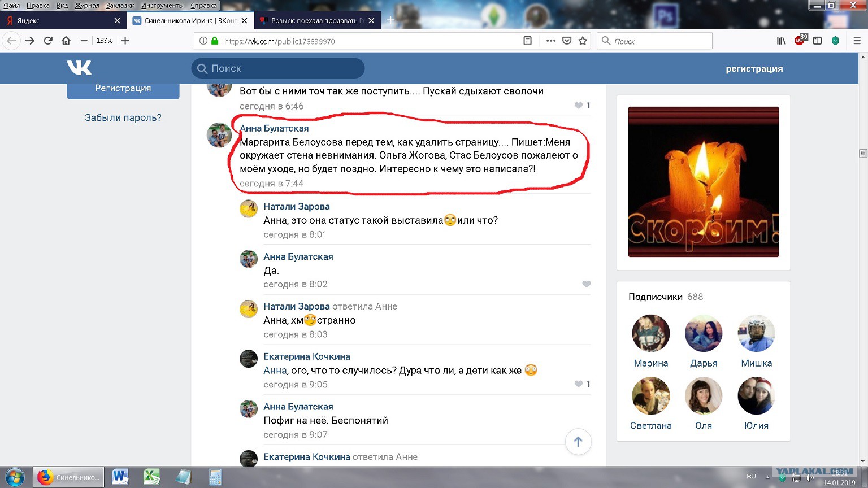Open the Firefox library icon

point(781,41)
